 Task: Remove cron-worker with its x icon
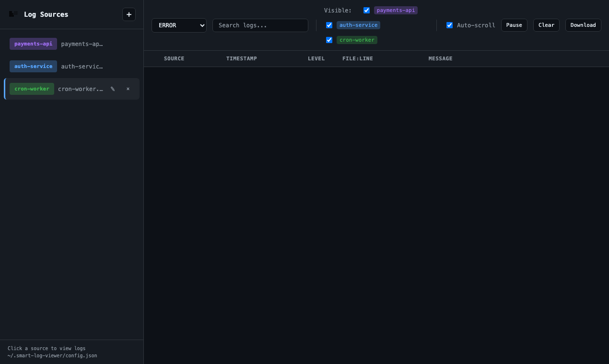tap(128, 89)
